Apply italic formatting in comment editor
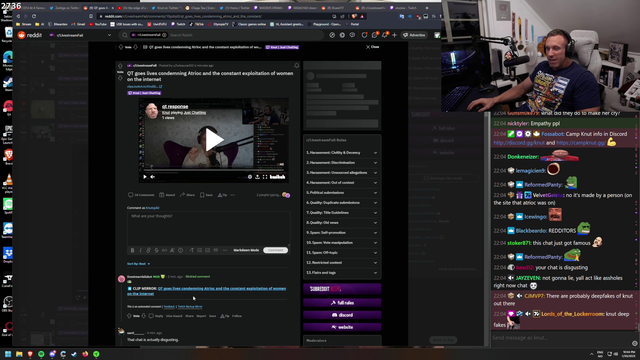The image size is (640, 360). click(x=140, y=250)
